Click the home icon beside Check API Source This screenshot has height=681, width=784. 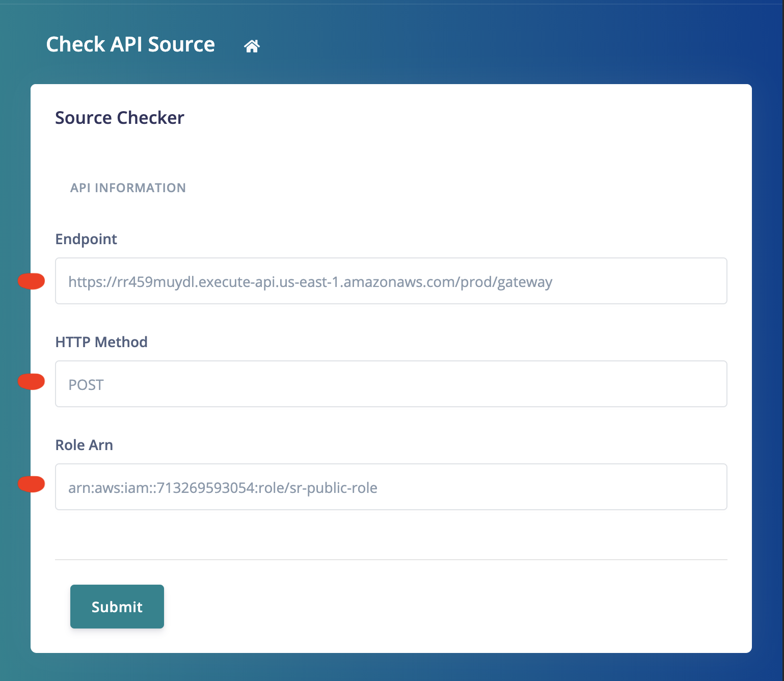252,45
